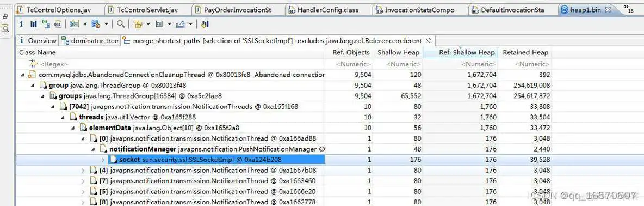Viewport: 644px width, 206px height.
Task: Collapse the [0] NotificationThread node
Action: click(83, 138)
